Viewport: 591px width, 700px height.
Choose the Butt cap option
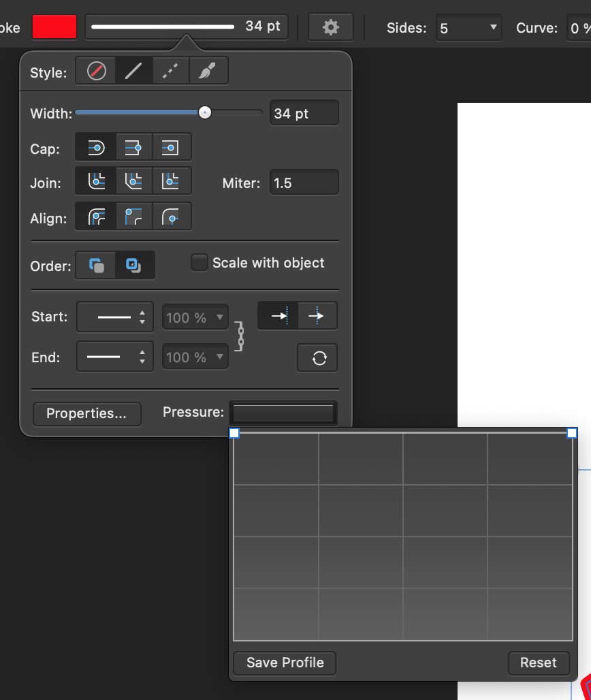(134, 147)
